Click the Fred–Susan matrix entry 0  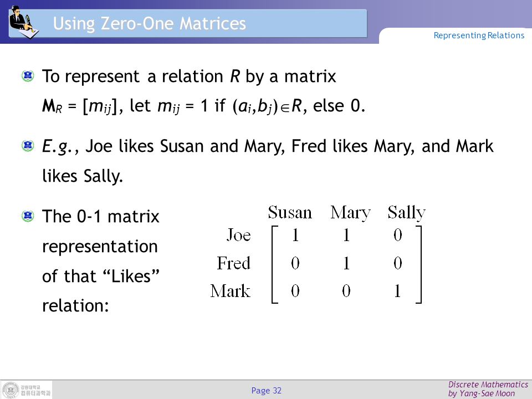(295, 263)
